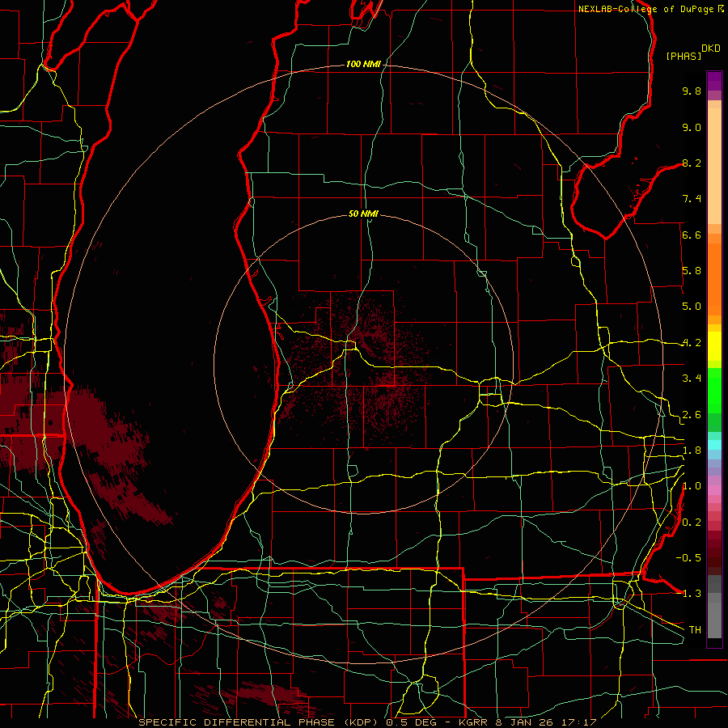Pick the pink segment of the color bar

click(x=714, y=490)
